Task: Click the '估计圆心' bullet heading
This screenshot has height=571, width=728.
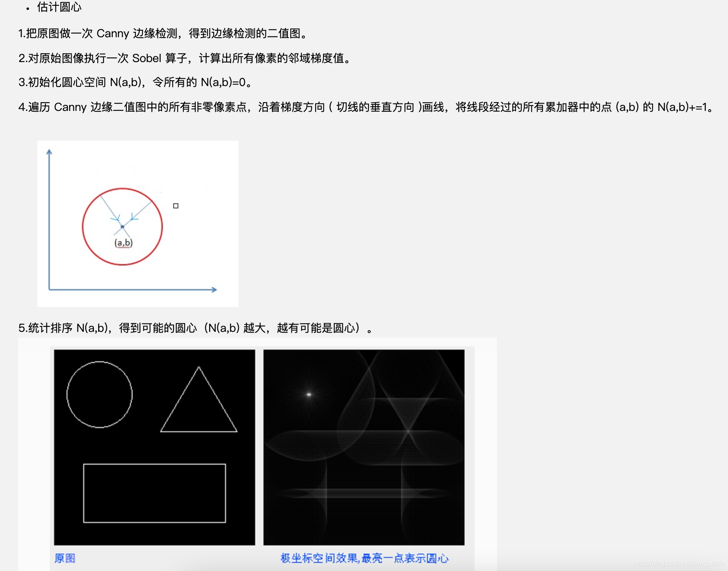Action: [59, 7]
